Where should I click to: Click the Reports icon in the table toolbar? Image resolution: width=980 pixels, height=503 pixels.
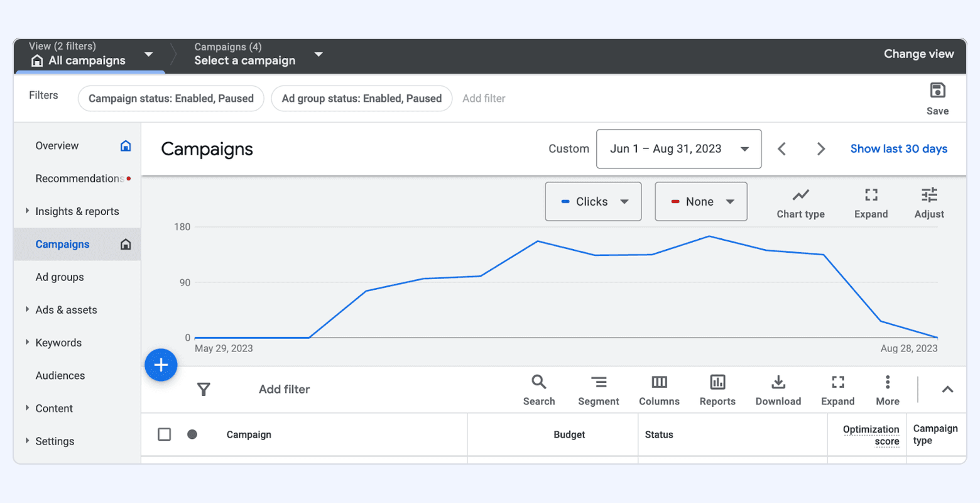(x=717, y=389)
